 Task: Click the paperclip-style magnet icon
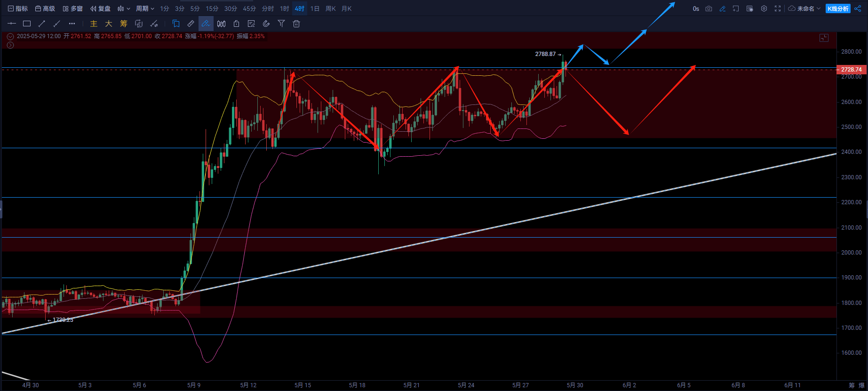coord(266,24)
